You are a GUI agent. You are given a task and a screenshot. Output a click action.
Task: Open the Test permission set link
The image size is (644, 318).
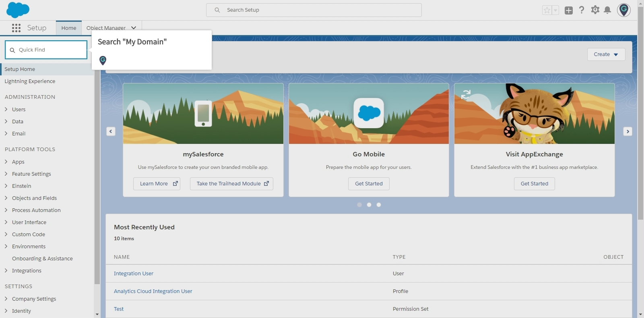(119, 309)
